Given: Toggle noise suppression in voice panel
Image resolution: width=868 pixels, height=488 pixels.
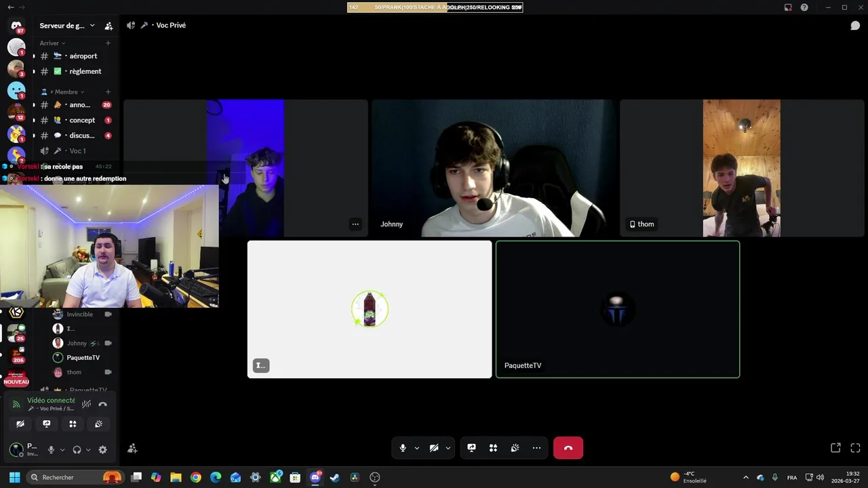Looking at the screenshot, I should pyautogui.click(x=86, y=404).
